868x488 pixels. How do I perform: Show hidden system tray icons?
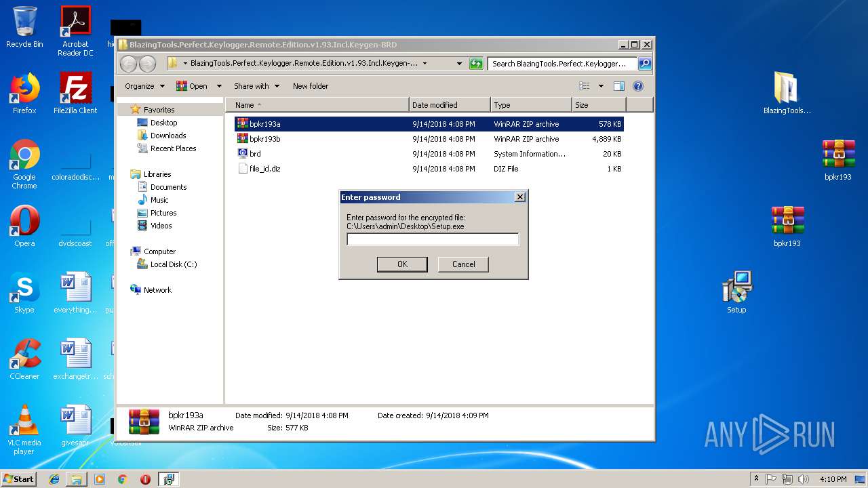pyautogui.click(x=756, y=479)
